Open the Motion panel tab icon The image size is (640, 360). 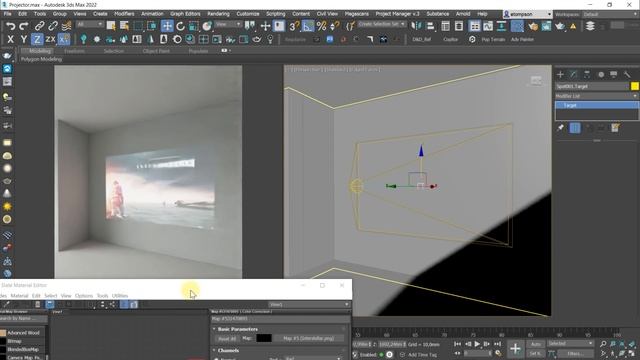[601, 74]
